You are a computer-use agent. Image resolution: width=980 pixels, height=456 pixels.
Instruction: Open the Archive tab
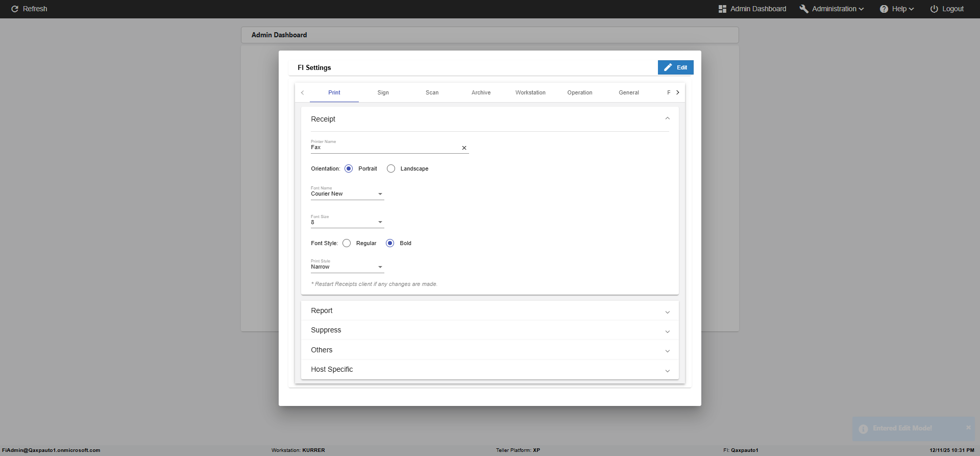coord(481,92)
